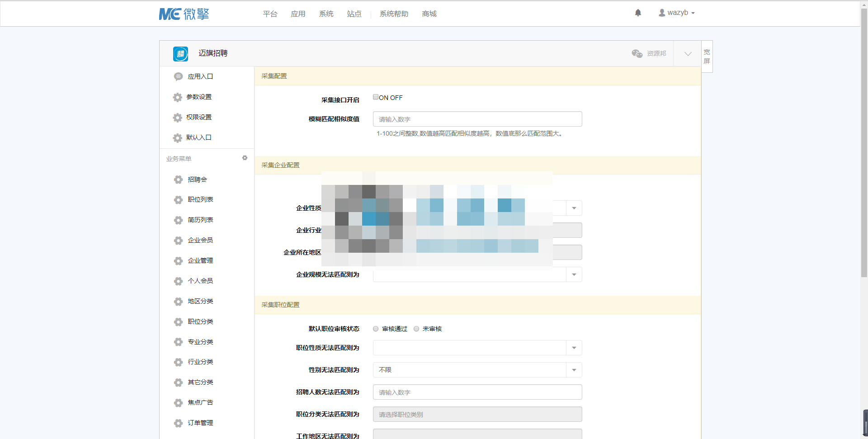This screenshot has width=868, height=439.
Task: Open the notification bell
Action: tap(638, 13)
